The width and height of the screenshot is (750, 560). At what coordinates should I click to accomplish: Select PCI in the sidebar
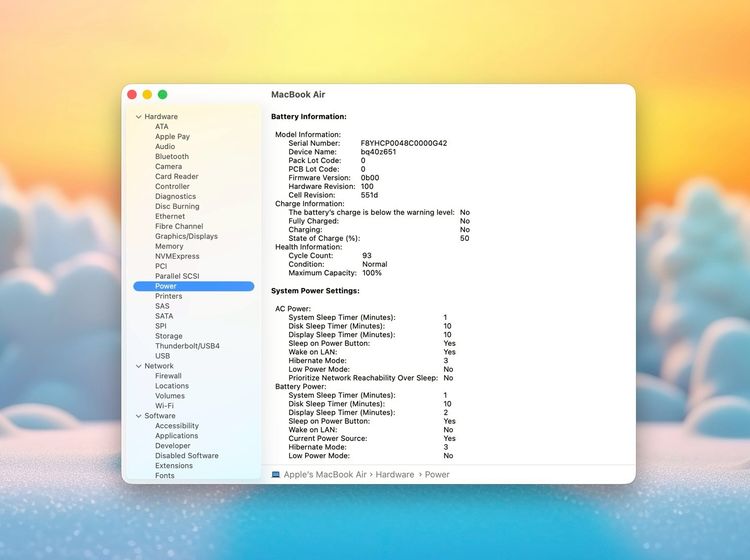click(161, 266)
